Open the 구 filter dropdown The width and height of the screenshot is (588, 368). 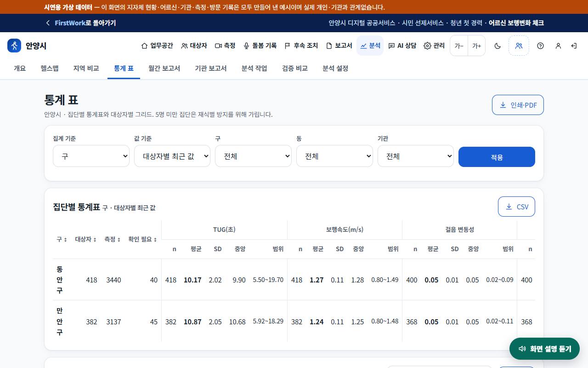point(253,156)
